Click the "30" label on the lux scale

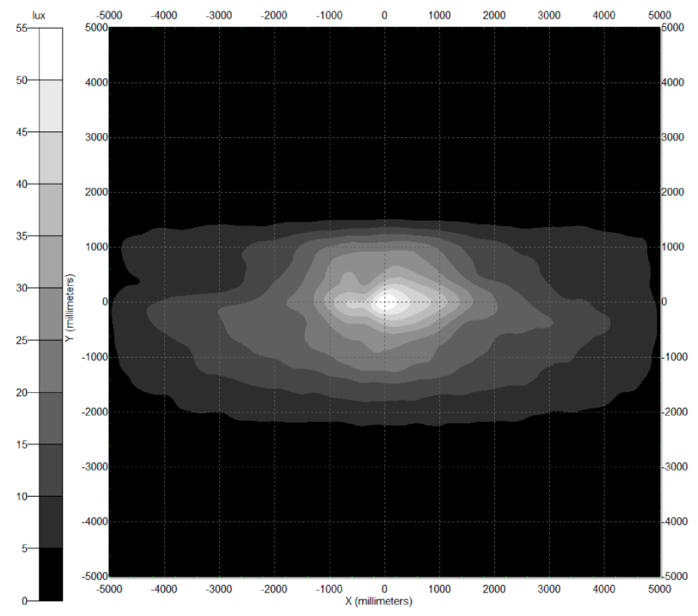coord(21,288)
